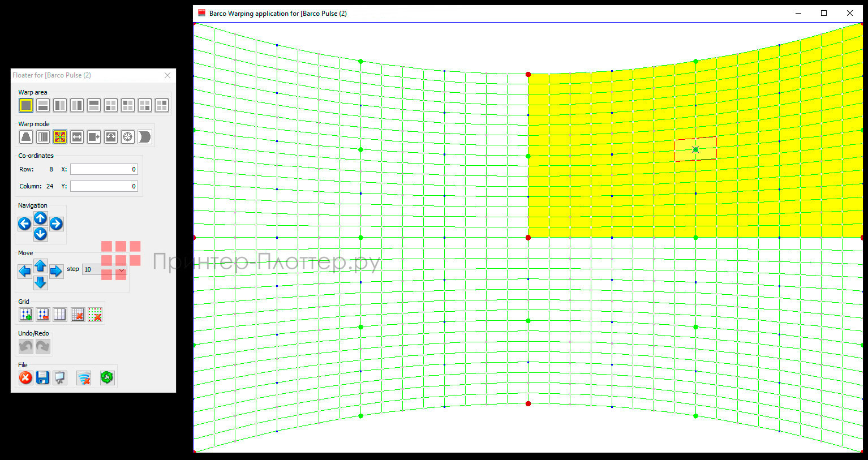The height and width of the screenshot is (460, 868).
Task: Save the warp file with floppy icon
Action: click(42, 378)
